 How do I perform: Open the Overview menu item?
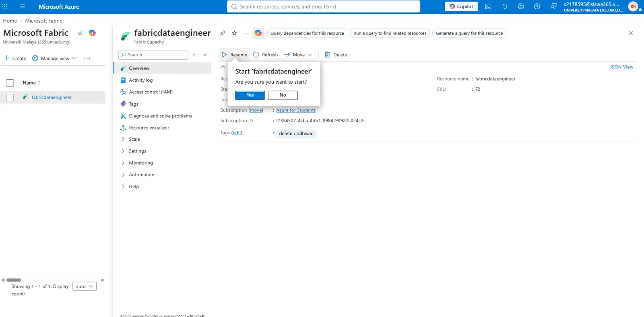tap(163, 68)
